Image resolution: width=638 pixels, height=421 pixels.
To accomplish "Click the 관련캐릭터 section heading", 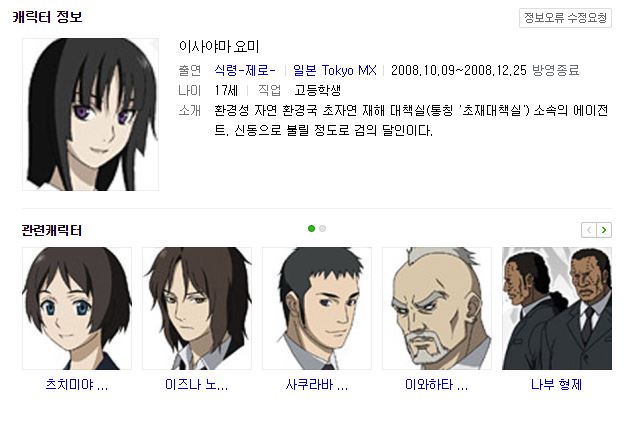I will coord(52,231).
